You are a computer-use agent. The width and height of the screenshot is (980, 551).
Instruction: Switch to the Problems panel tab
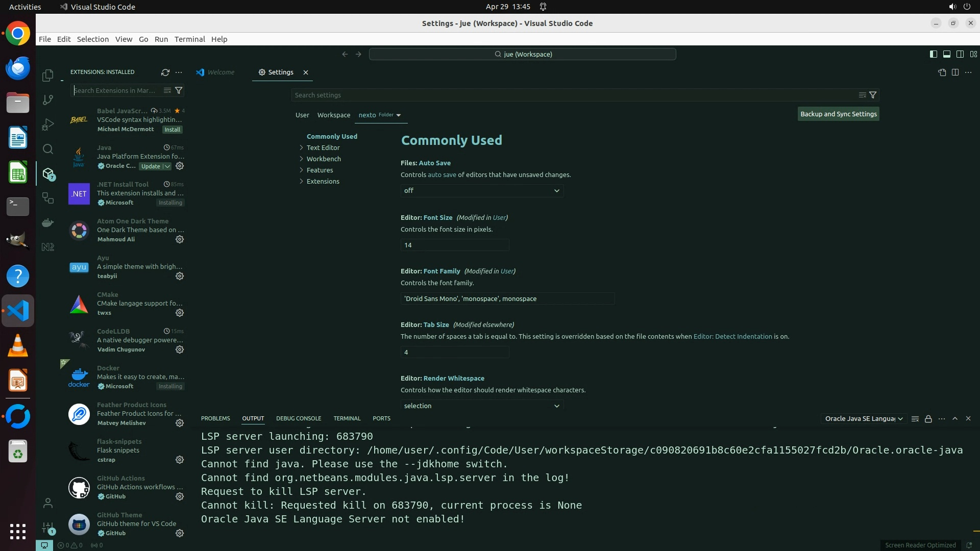(x=215, y=418)
